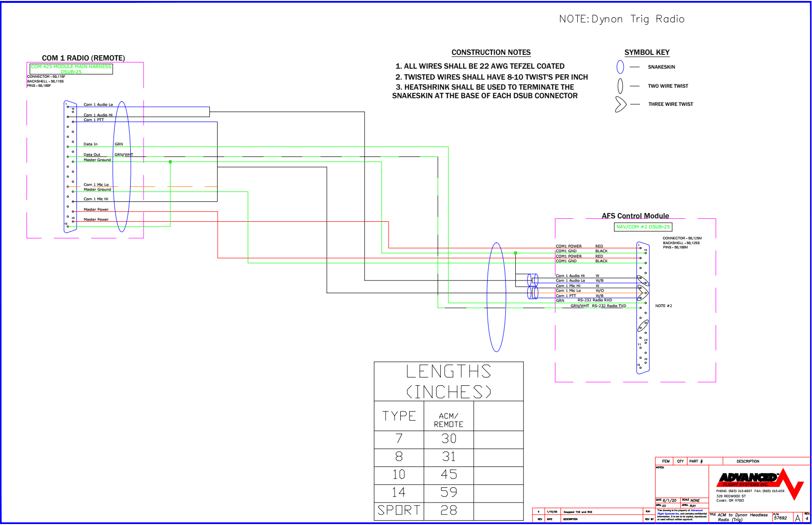Toggle the green junction dot near COM1 POWER
The height and width of the screenshot is (525, 812).
point(516,253)
